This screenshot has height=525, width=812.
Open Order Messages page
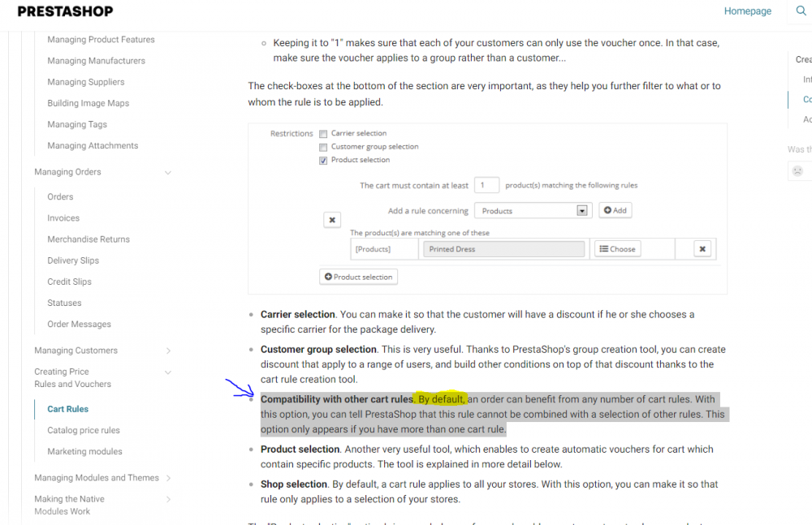[80, 324]
